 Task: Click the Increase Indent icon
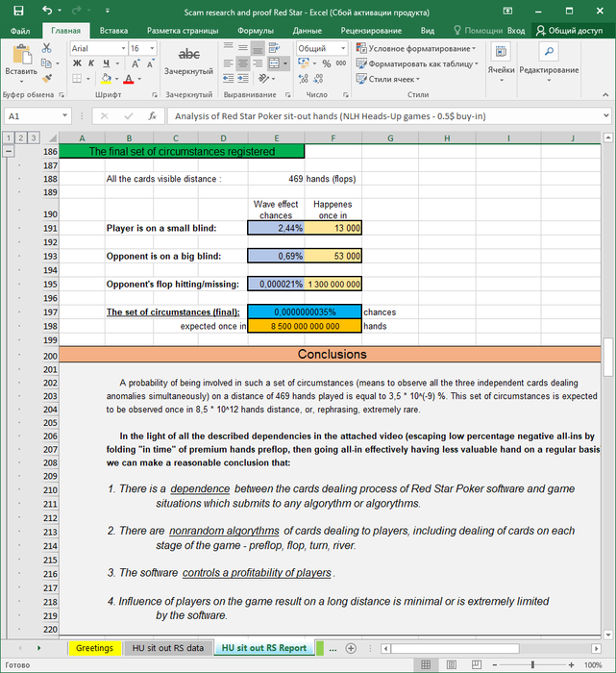[x=243, y=78]
